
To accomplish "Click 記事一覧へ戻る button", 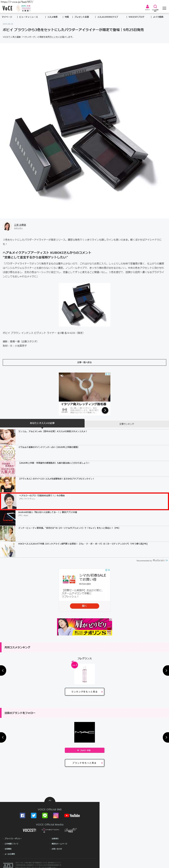I will pyautogui.click(x=84, y=362).
